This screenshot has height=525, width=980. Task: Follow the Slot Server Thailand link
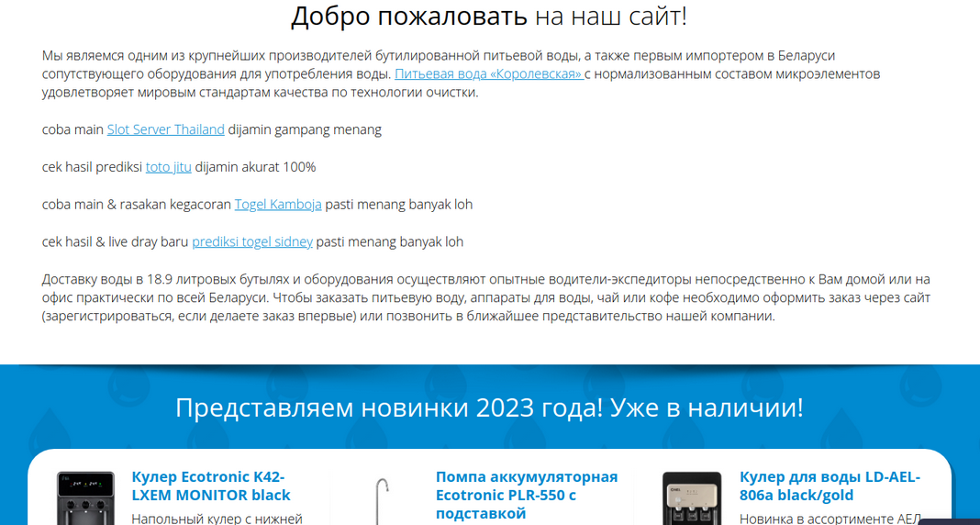[165, 130]
